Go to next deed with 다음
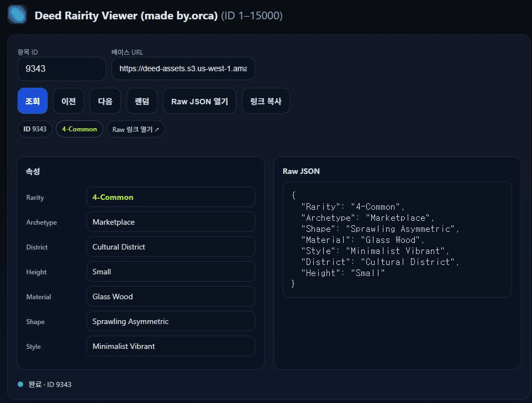 coord(105,101)
